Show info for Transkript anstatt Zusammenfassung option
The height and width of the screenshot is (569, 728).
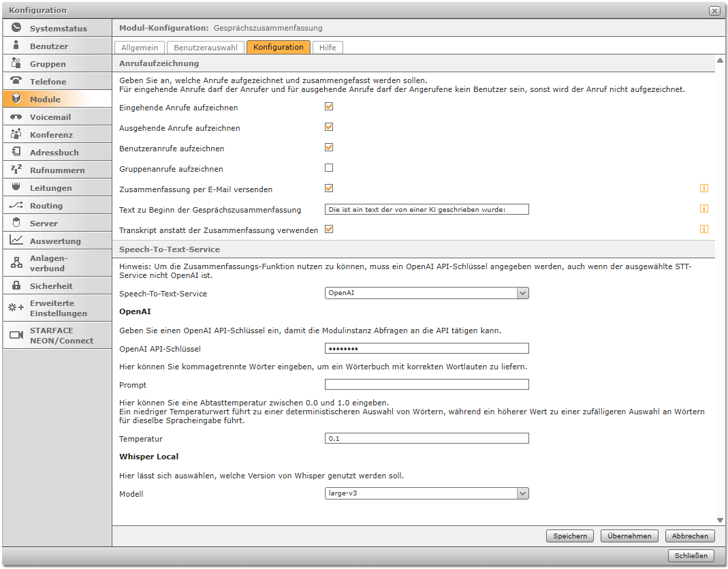pos(704,229)
